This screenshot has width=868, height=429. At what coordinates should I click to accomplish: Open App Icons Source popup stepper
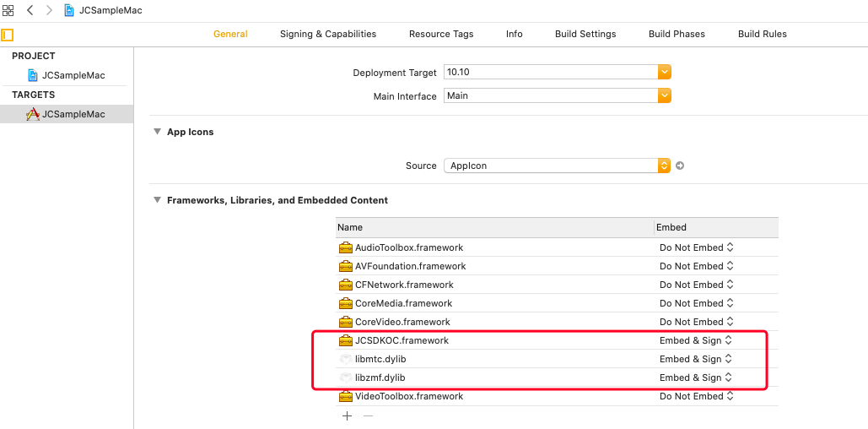664,166
